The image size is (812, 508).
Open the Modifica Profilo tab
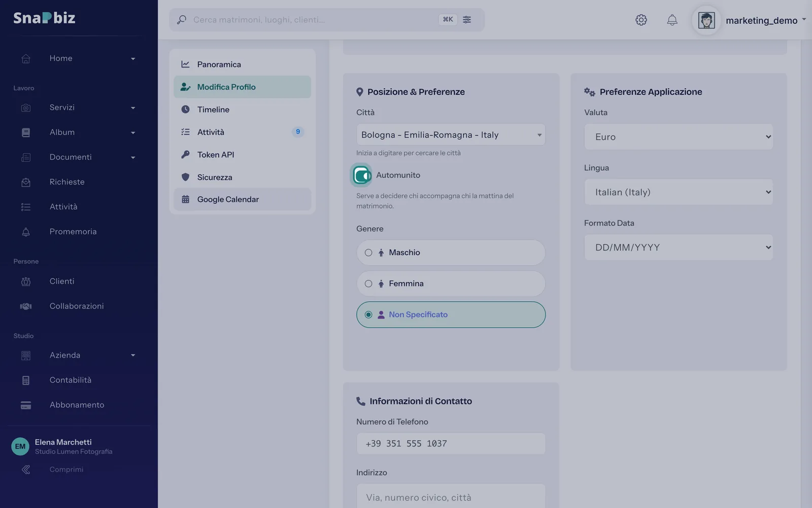[242, 87]
